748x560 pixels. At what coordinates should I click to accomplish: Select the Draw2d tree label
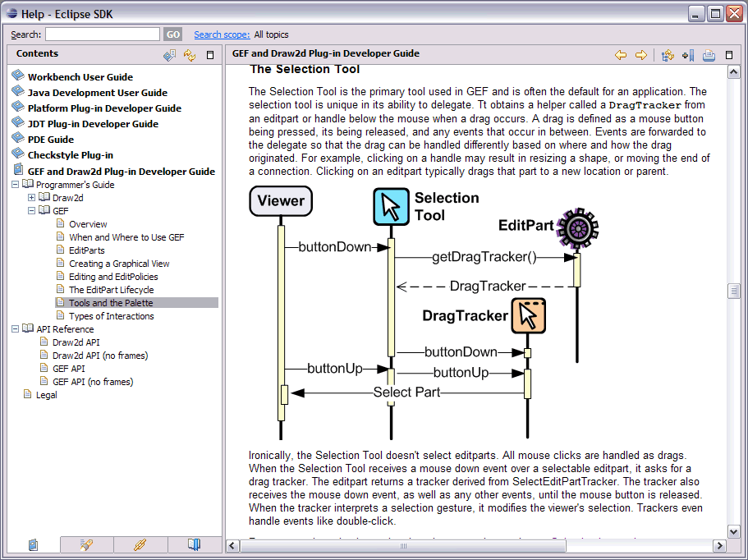[68, 198]
